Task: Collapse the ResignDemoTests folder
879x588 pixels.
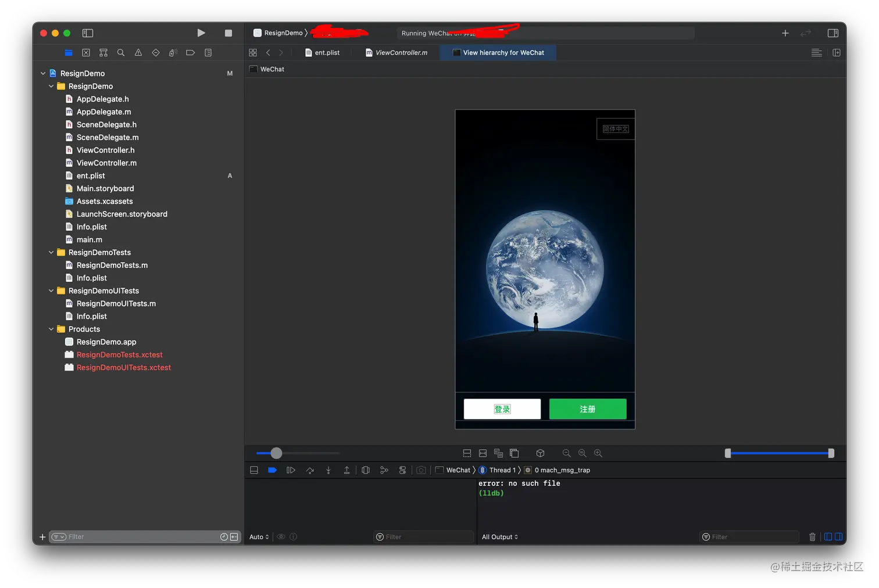Action: tap(51, 252)
